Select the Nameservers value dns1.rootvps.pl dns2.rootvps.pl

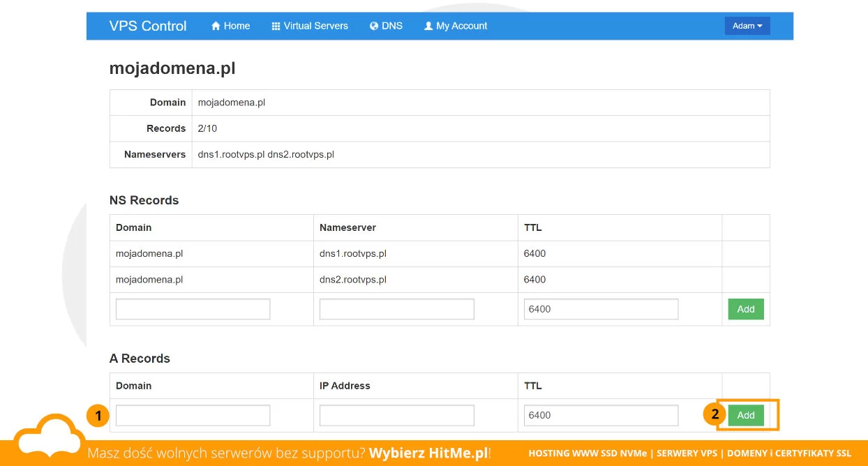pyautogui.click(x=266, y=154)
